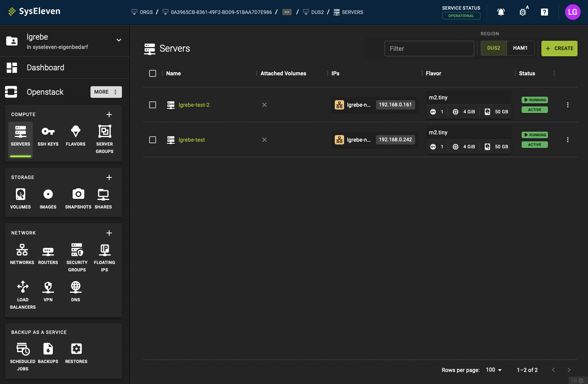The width and height of the screenshot is (588, 384).
Task: Open Shares in Storage
Action: [x=103, y=199]
